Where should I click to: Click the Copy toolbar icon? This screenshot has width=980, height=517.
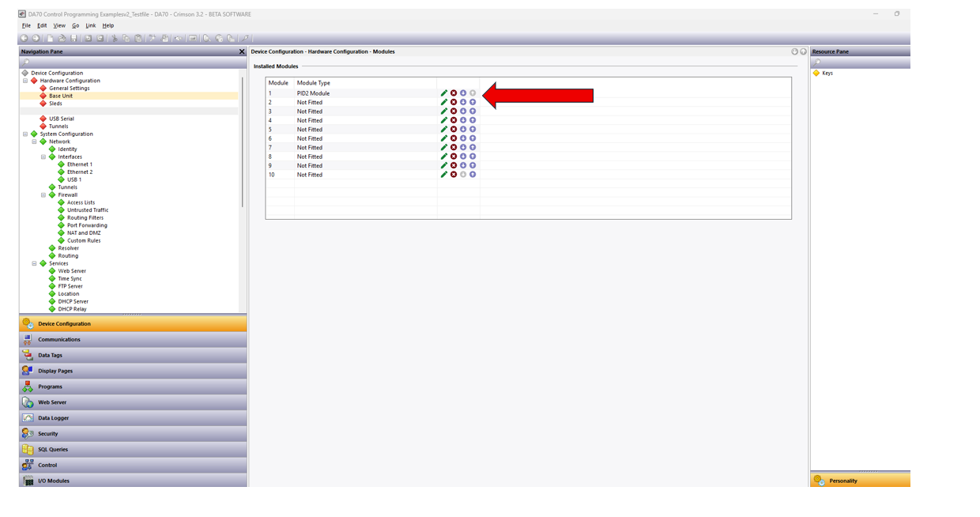click(126, 38)
